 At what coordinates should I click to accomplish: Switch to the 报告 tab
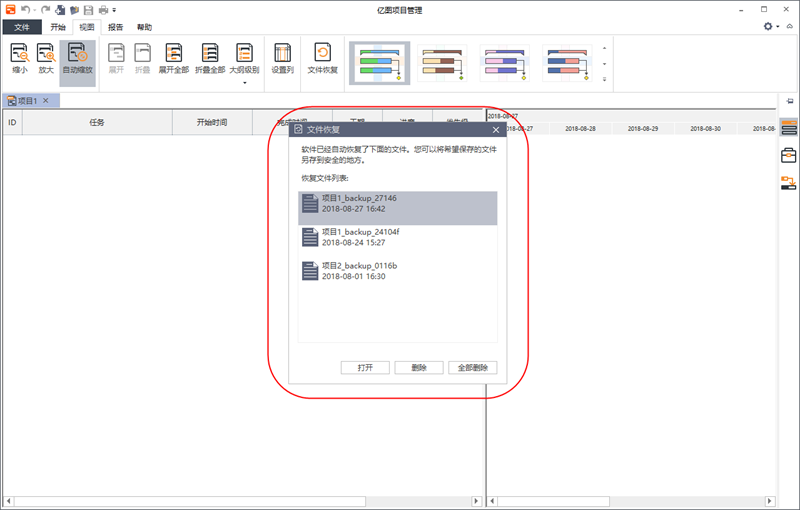click(x=115, y=27)
